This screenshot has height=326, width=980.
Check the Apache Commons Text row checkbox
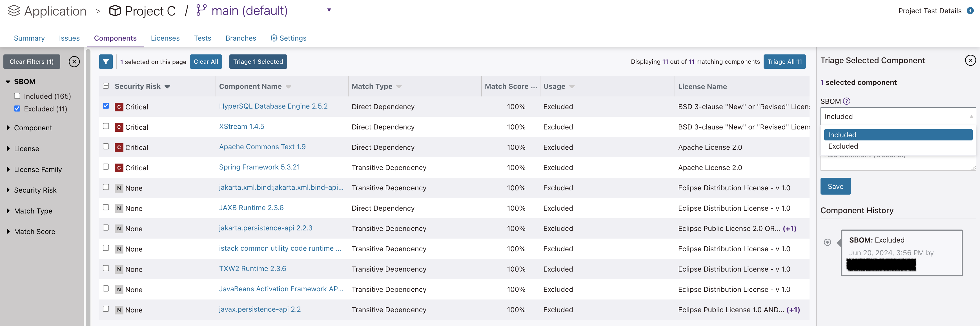[x=106, y=146]
